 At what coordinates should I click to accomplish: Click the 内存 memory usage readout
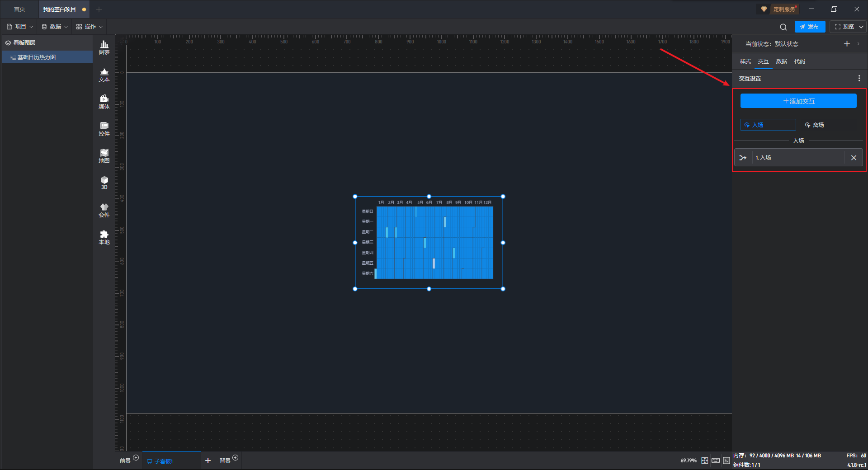(777, 456)
